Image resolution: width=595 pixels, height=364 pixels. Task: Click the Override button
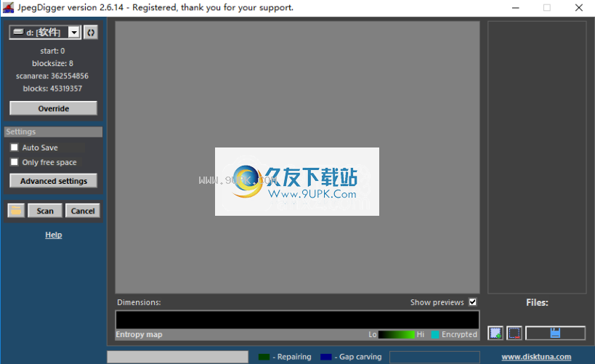coord(53,108)
